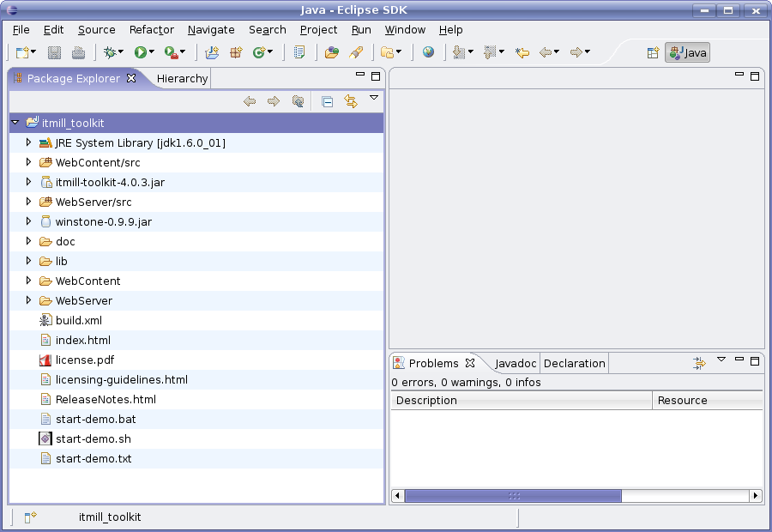Collapse All in Package Explorer
This screenshot has height=532, width=772.
coord(327,101)
